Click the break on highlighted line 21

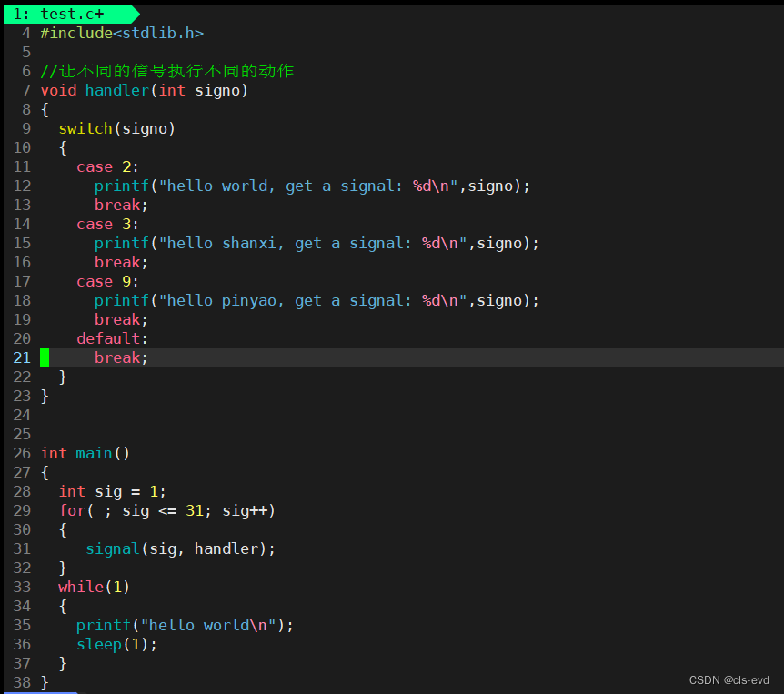coord(121,358)
